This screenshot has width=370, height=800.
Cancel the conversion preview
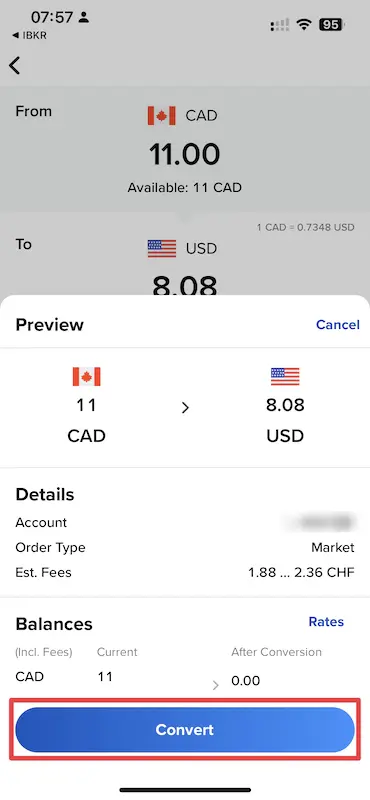pos(338,324)
